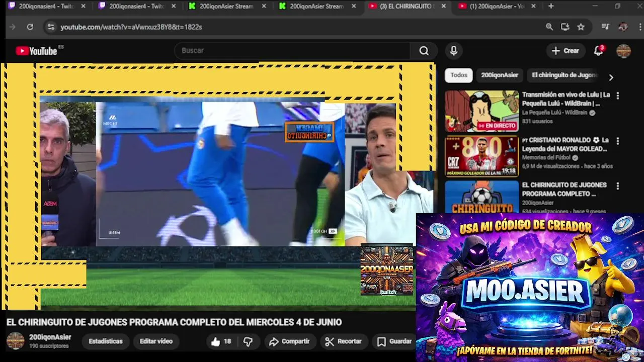Click the Compartir share button

289,341
